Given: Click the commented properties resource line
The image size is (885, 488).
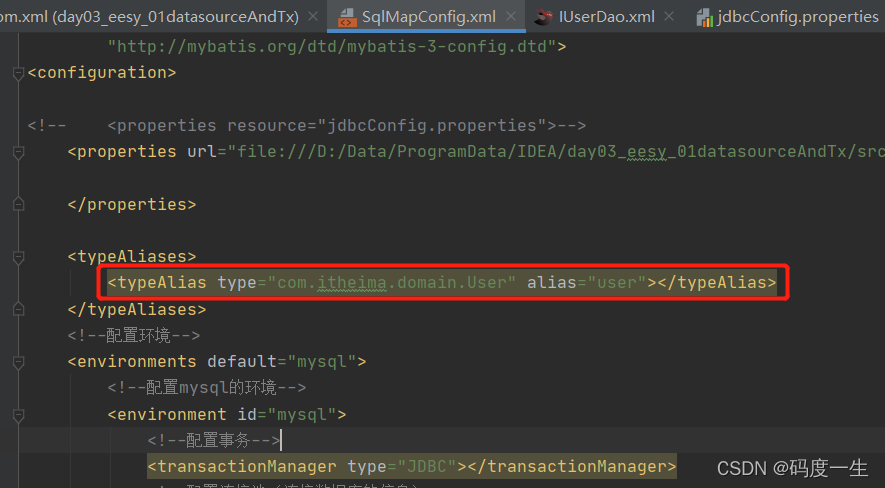Looking at the screenshot, I should pyautogui.click(x=306, y=125).
